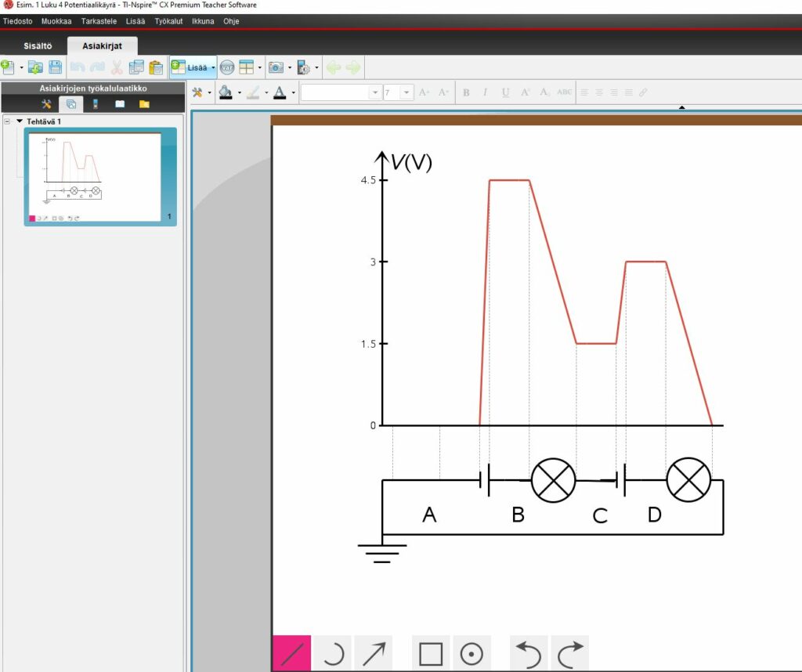The height and width of the screenshot is (672, 802).
Task: Save the document with floppy disk icon
Action: click(56, 68)
